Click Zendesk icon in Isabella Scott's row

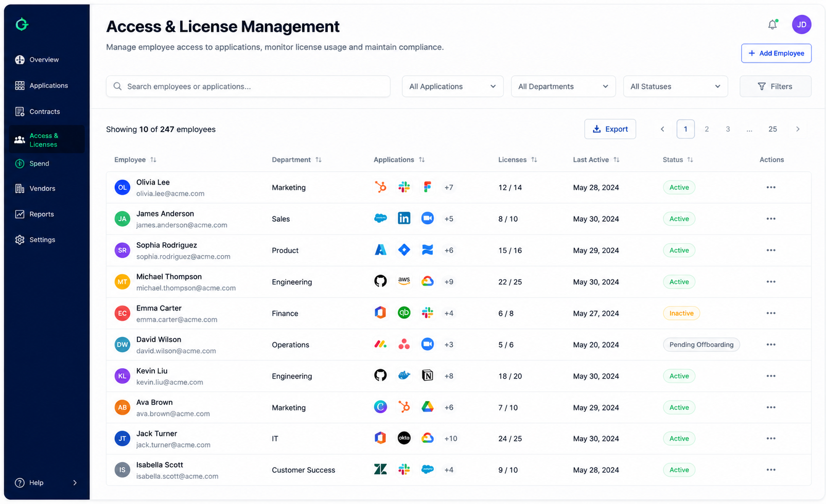(x=380, y=469)
